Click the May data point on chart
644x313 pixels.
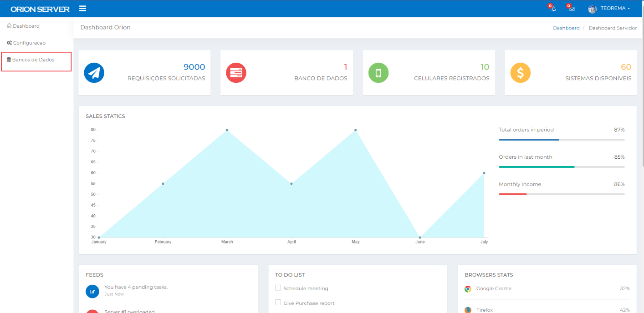click(x=355, y=130)
